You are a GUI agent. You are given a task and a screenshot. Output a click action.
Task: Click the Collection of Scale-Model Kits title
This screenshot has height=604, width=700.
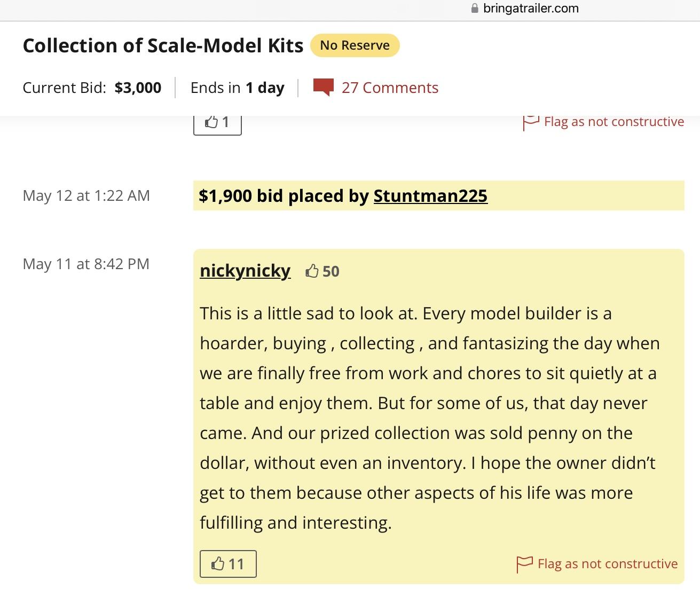point(163,45)
